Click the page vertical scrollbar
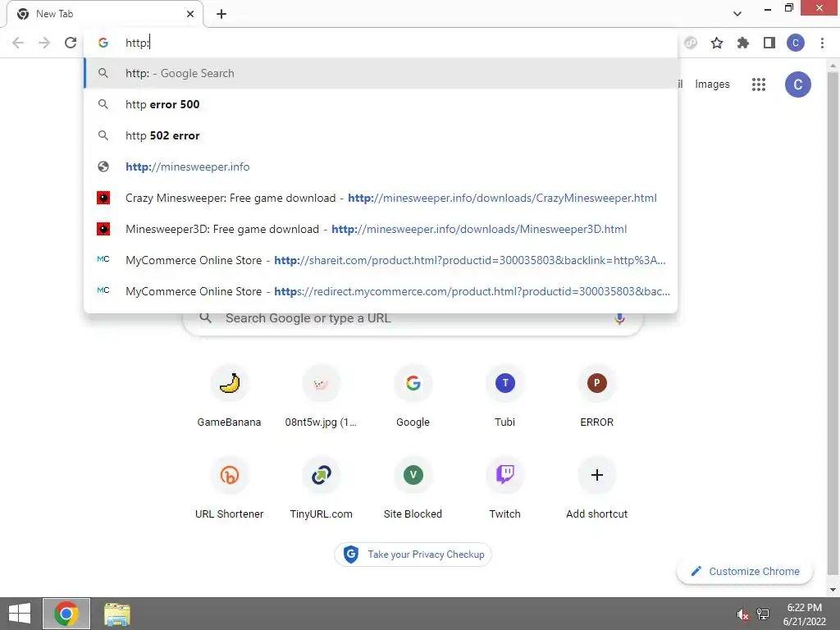This screenshot has width=840, height=630. (833, 322)
